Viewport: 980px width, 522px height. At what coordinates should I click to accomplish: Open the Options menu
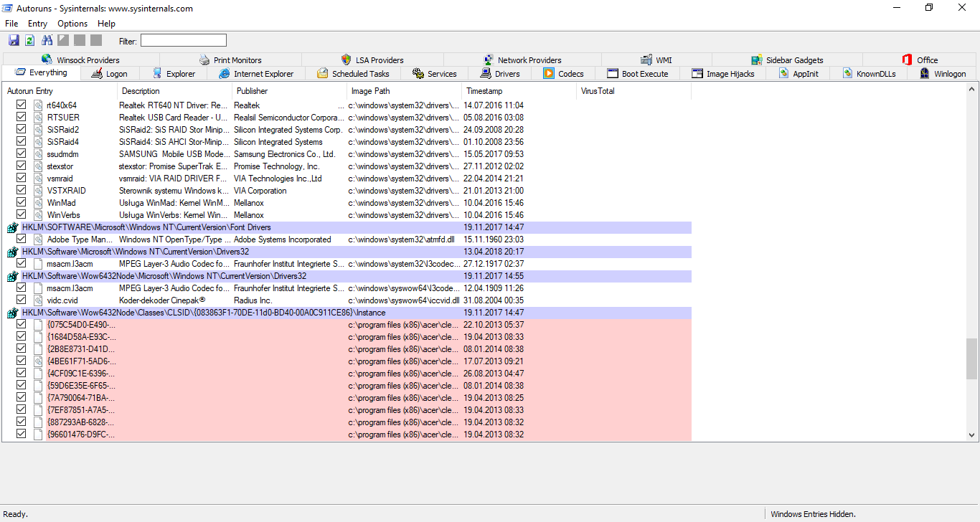tap(72, 24)
